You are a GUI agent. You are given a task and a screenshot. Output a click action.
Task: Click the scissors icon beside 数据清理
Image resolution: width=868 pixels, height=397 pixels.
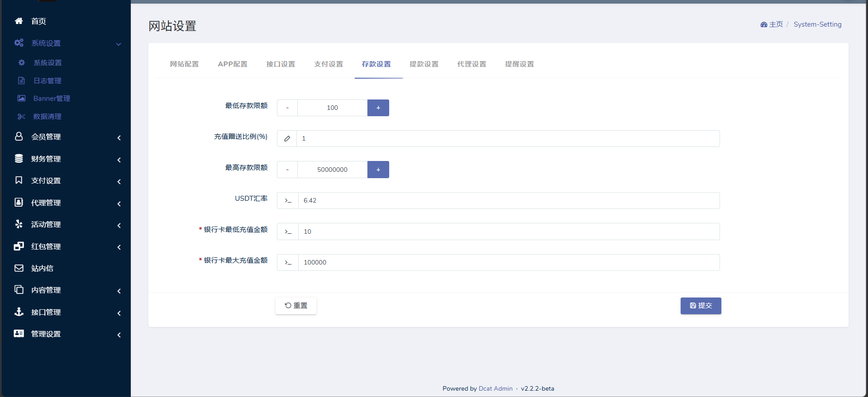coord(21,116)
